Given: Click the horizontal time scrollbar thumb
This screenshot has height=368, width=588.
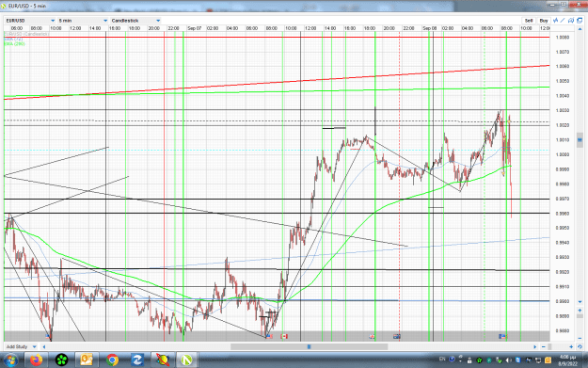Looking at the screenshot, I should pos(309,346).
